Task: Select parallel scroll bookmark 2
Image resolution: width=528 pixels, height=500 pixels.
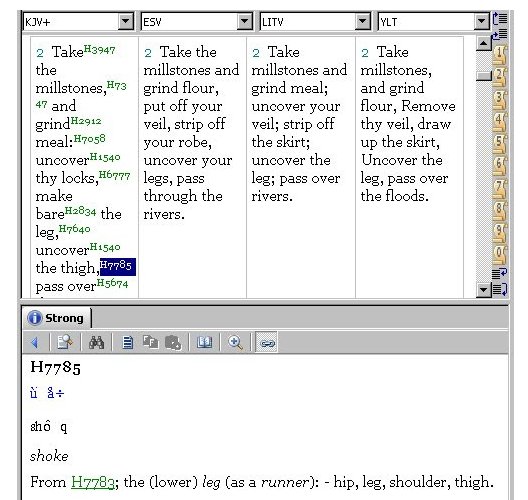Action: [x=500, y=77]
